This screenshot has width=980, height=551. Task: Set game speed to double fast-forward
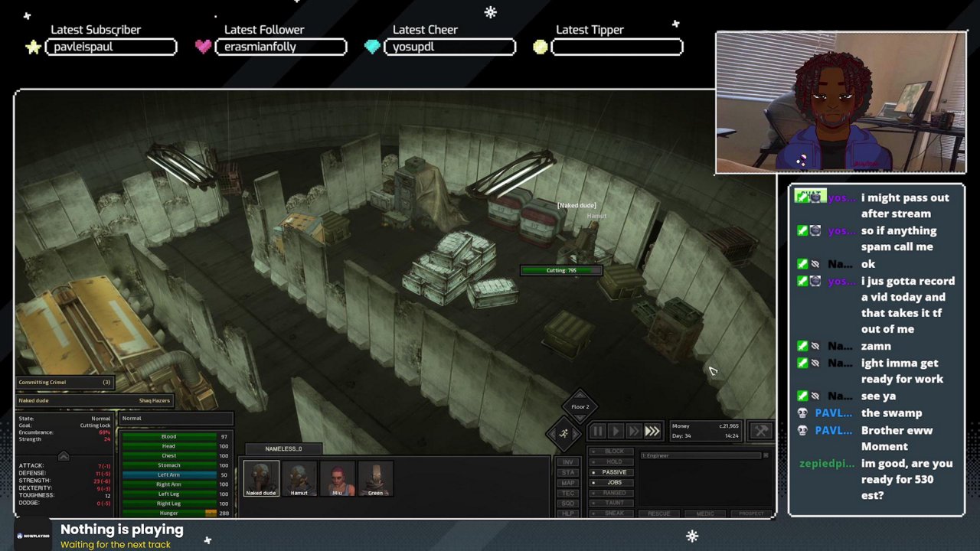click(634, 432)
